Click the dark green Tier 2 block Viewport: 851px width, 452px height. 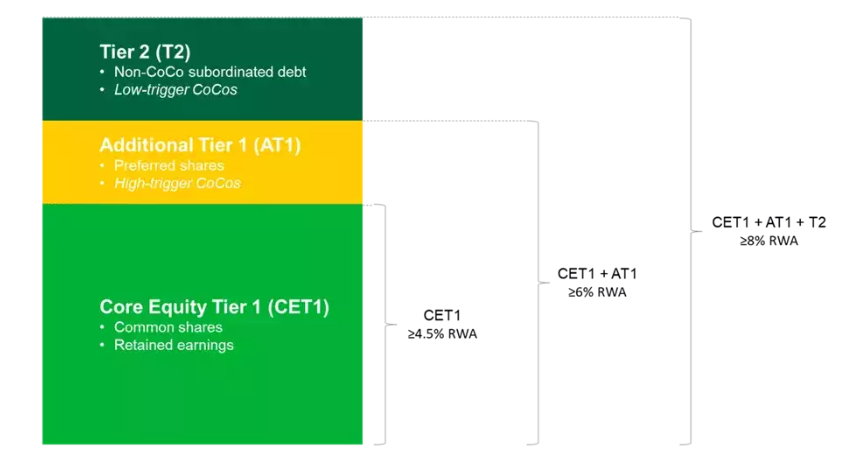coord(202,69)
